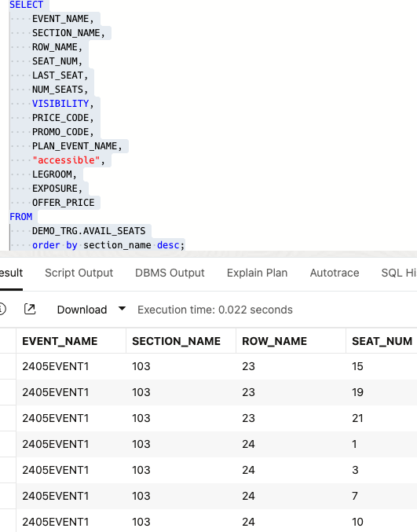Select SEAT_NUM cell with value 21
Image resolution: width=417 pixels, height=532 pixels.
(382, 418)
